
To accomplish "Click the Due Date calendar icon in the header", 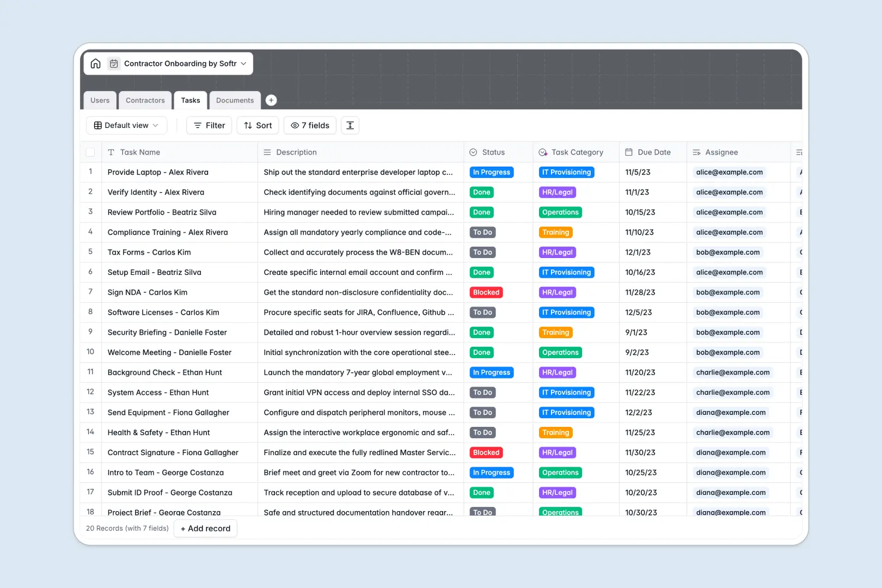I will click(629, 152).
